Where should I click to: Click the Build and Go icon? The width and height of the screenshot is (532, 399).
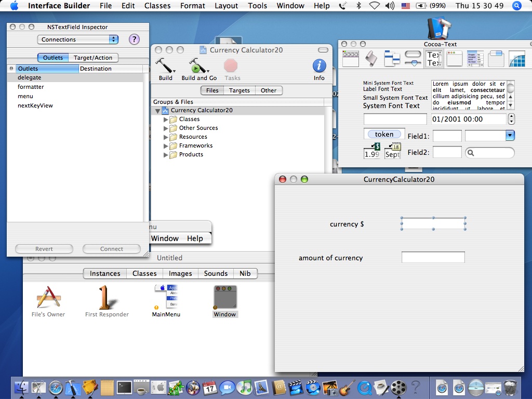pos(199,65)
